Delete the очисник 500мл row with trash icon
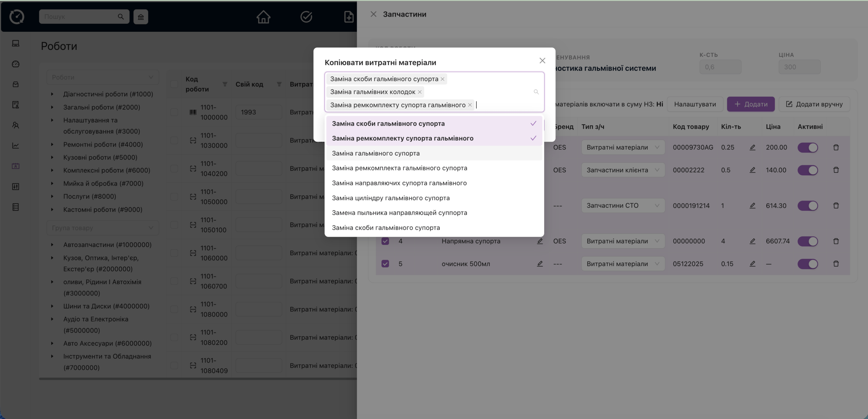This screenshot has width=868, height=419. click(836, 264)
